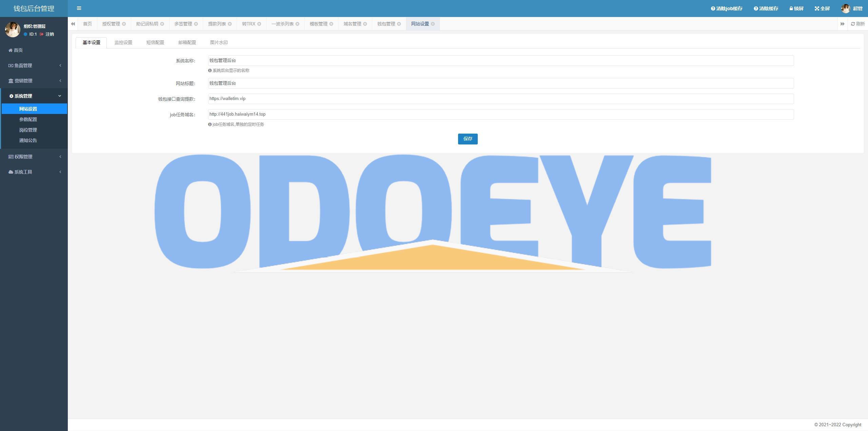Click the job任务域名 input field

(501, 114)
